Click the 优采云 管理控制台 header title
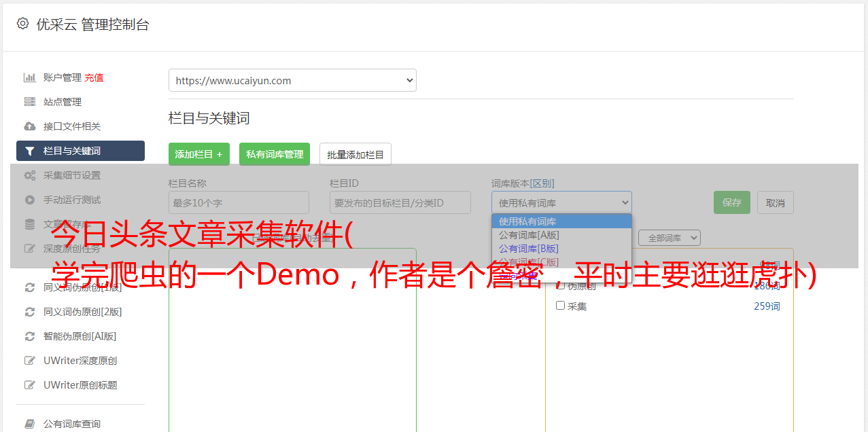The width and height of the screenshot is (868, 432). pos(92,24)
